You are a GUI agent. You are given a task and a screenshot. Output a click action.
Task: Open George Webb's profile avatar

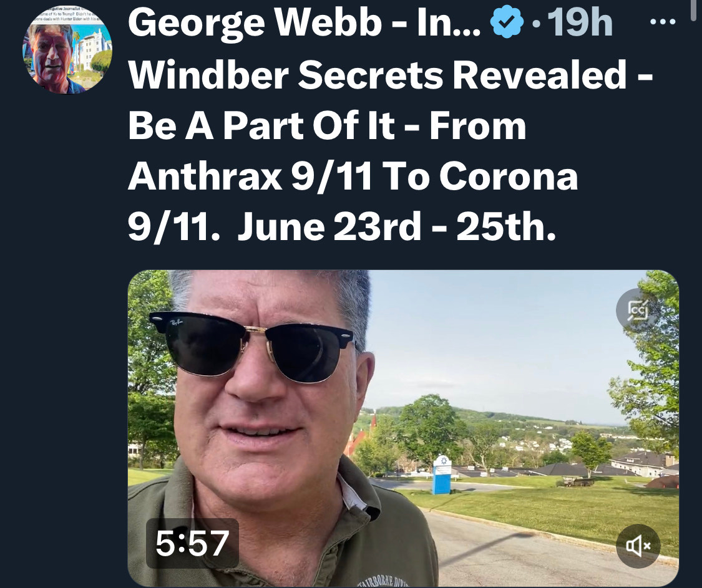67,49
